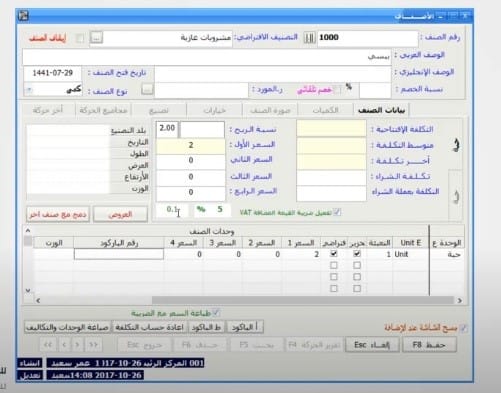Switch to صورة الصنف tab
501x393 pixels.
point(270,110)
